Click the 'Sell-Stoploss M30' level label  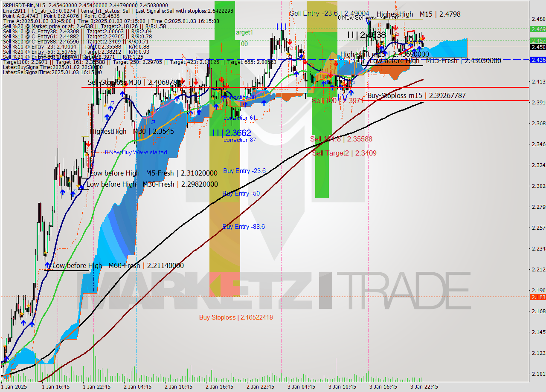pos(134,82)
